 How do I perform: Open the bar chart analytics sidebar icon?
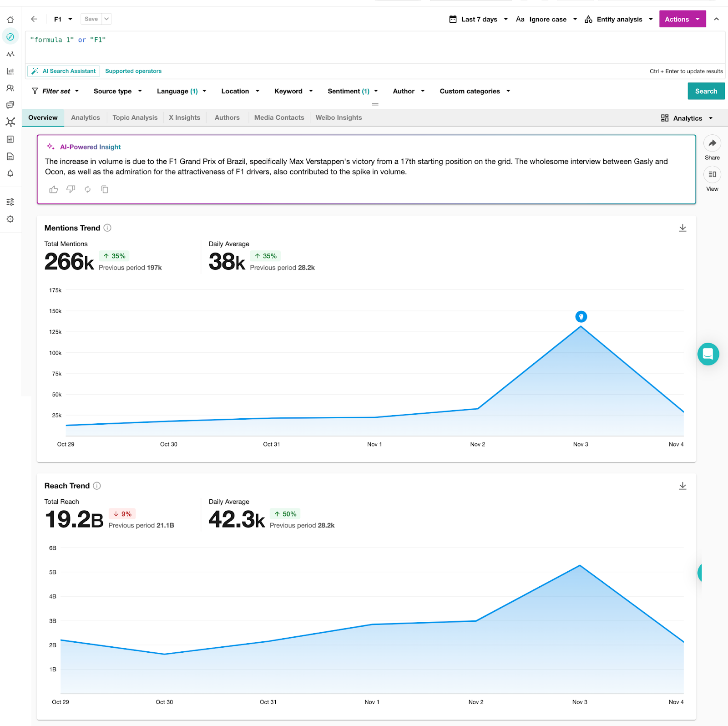(x=10, y=71)
